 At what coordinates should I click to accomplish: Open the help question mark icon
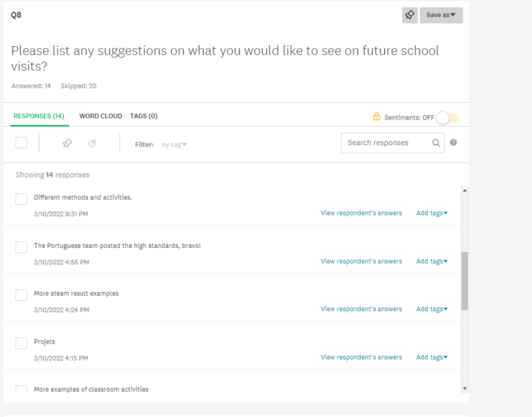pos(453,143)
